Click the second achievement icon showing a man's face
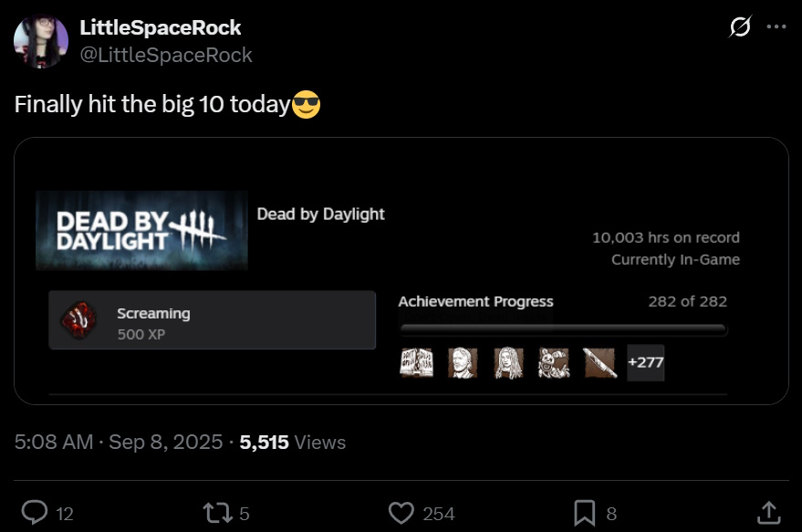802x532 pixels. pos(463,363)
